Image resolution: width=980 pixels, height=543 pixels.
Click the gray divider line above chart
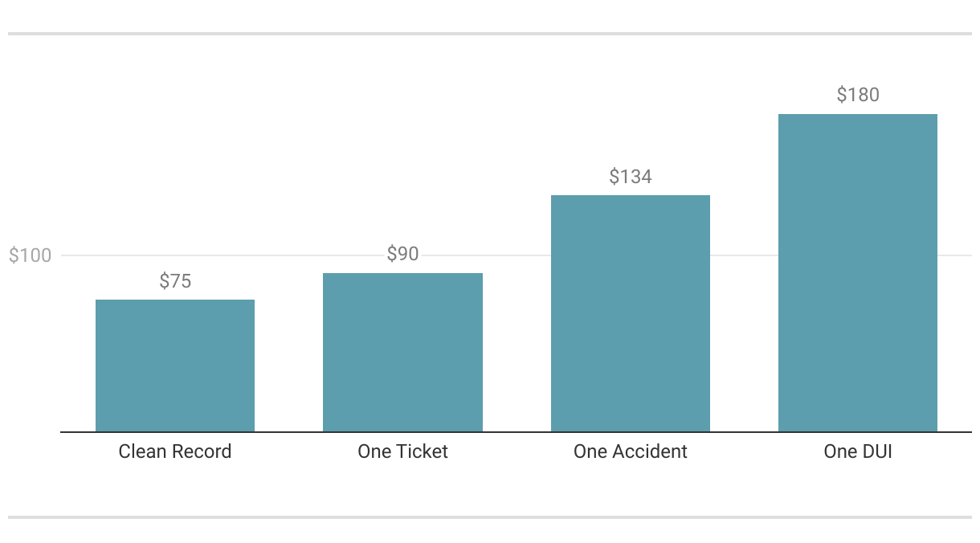pyautogui.click(x=490, y=34)
